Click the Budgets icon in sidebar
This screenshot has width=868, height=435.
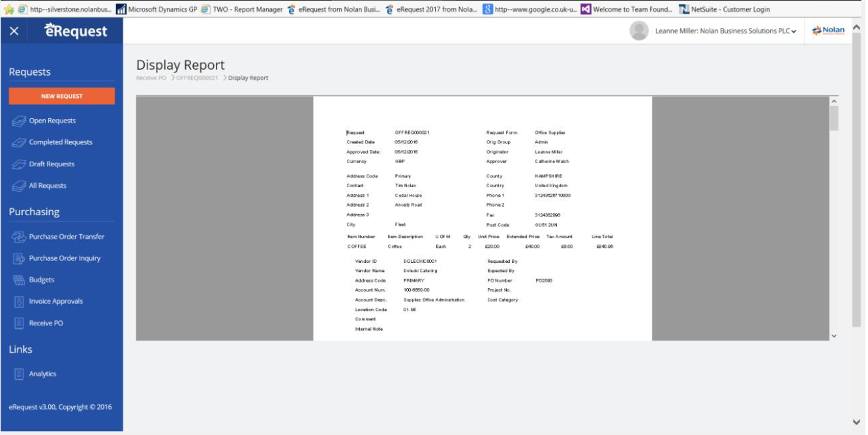point(19,280)
